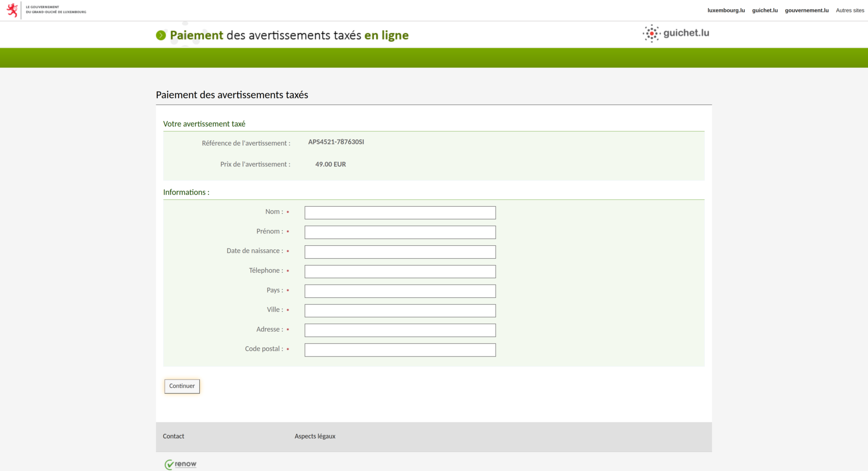Open the Contact footer link

174,436
